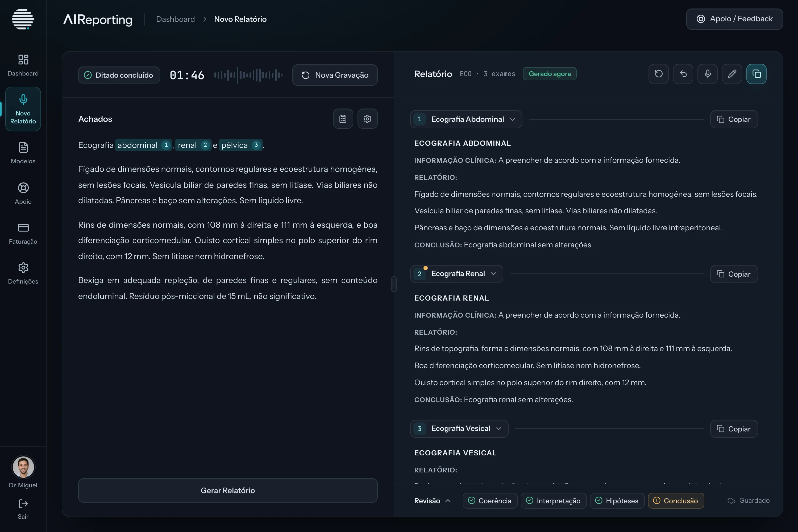
Task: Click the audio waveform visualization
Action: coord(248,75)
